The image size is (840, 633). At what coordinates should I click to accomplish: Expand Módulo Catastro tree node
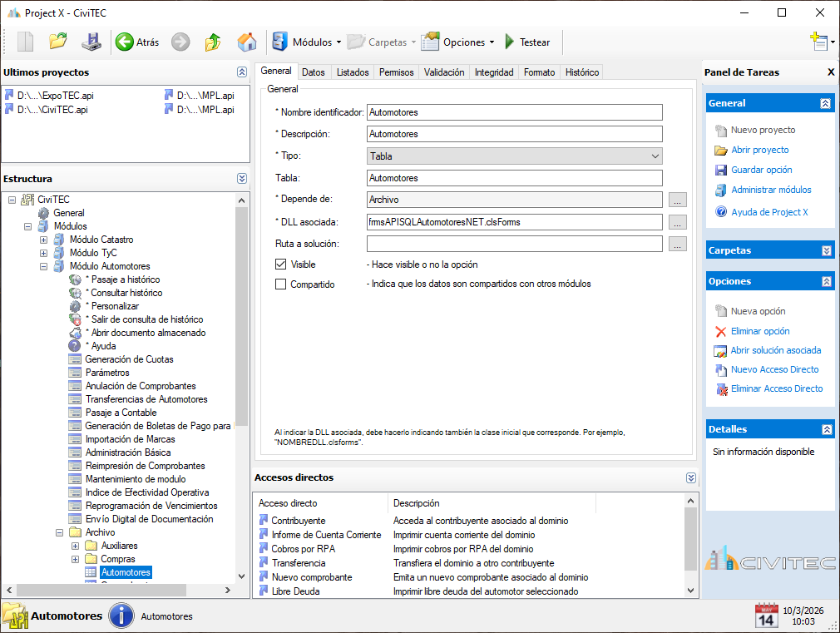click(x=43, y=240)
